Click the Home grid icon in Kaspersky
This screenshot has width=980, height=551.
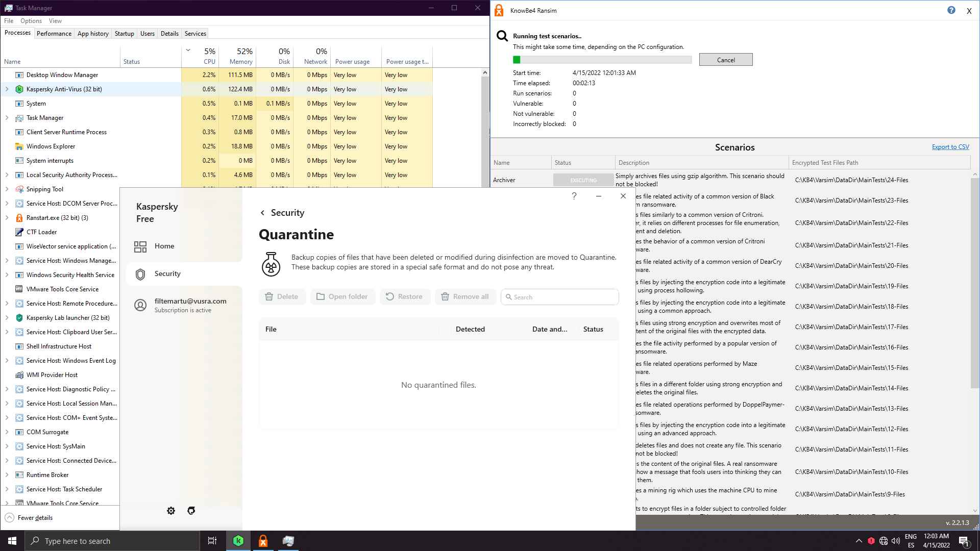click(140, 246)
